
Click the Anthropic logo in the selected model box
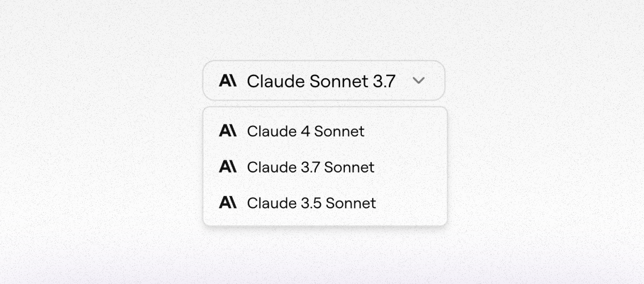point(228,81)
